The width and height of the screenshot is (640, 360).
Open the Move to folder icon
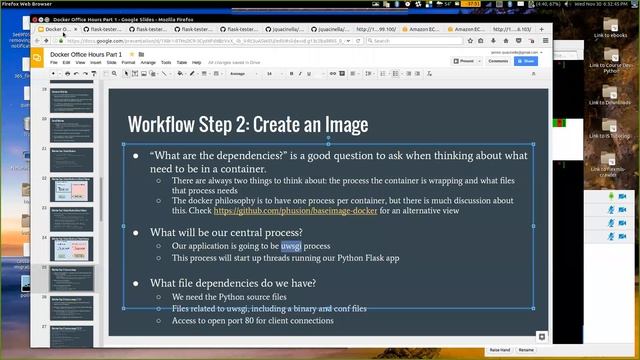click(x=141, y=54)
